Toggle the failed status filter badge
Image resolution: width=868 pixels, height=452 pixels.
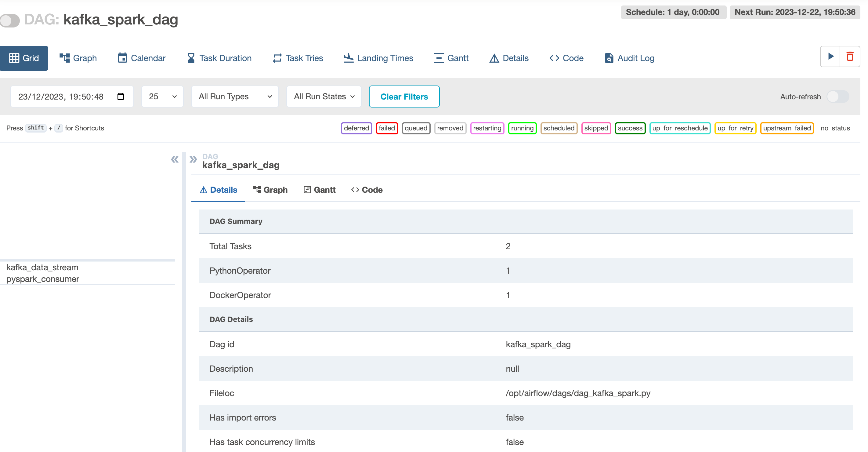coord(386,128)
